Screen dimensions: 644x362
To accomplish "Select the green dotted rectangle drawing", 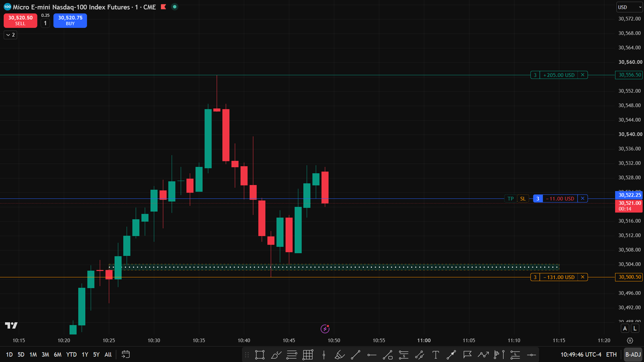I will tap(334, 267).
